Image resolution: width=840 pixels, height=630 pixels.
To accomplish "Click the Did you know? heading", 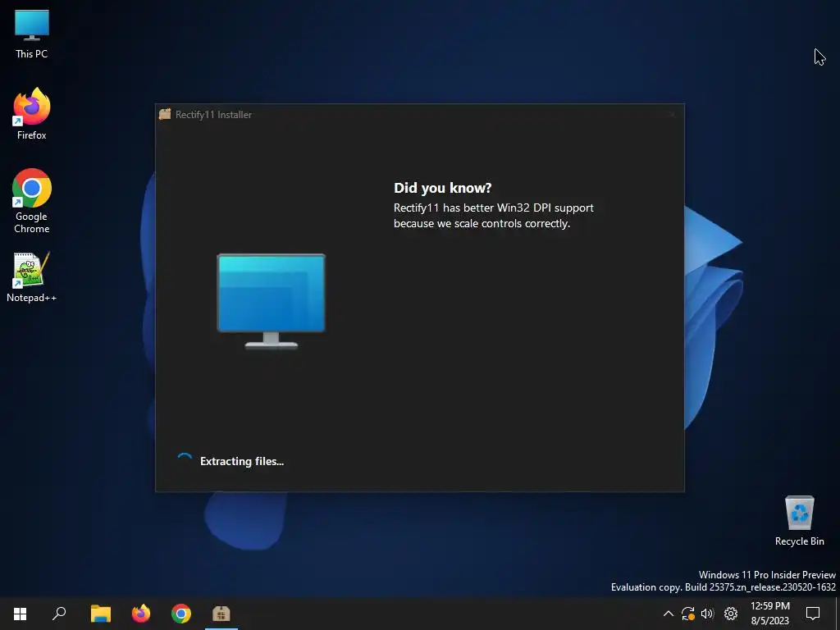I will tap(442, 188).
